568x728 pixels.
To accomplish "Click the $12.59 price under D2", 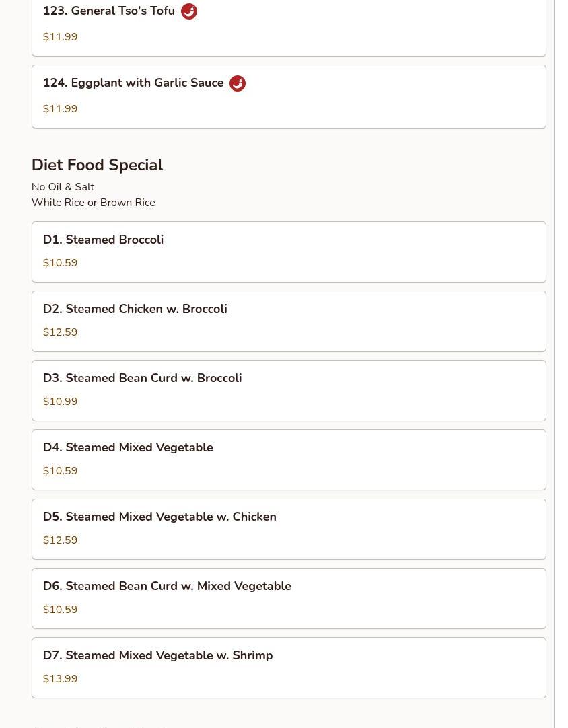I will (x=61, y=332).
